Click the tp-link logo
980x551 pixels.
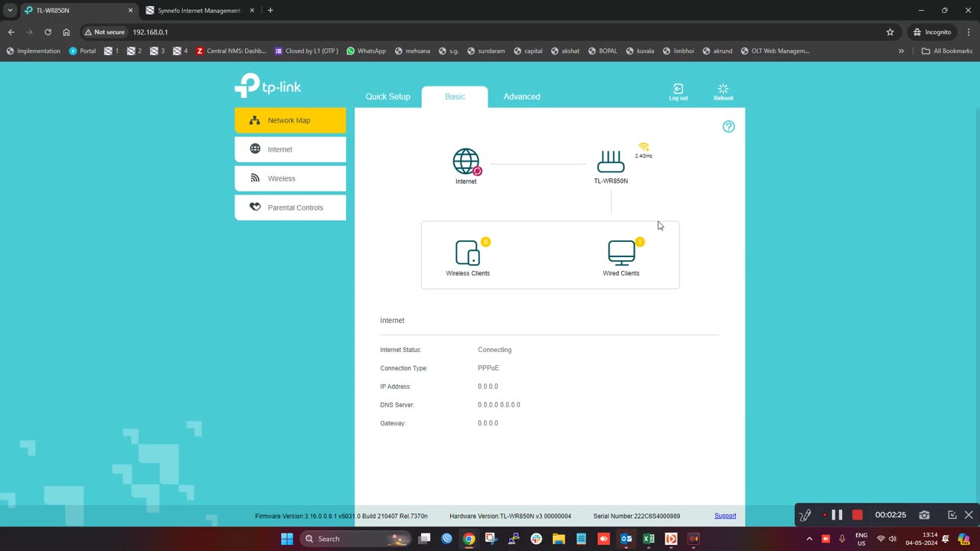[268, 85]
